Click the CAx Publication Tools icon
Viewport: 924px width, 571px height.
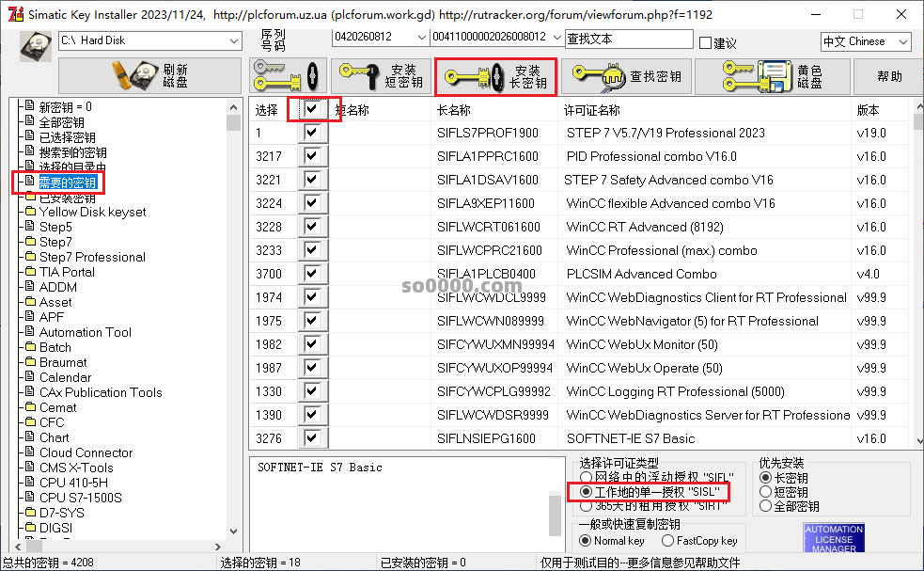click(x=30, y=391)
